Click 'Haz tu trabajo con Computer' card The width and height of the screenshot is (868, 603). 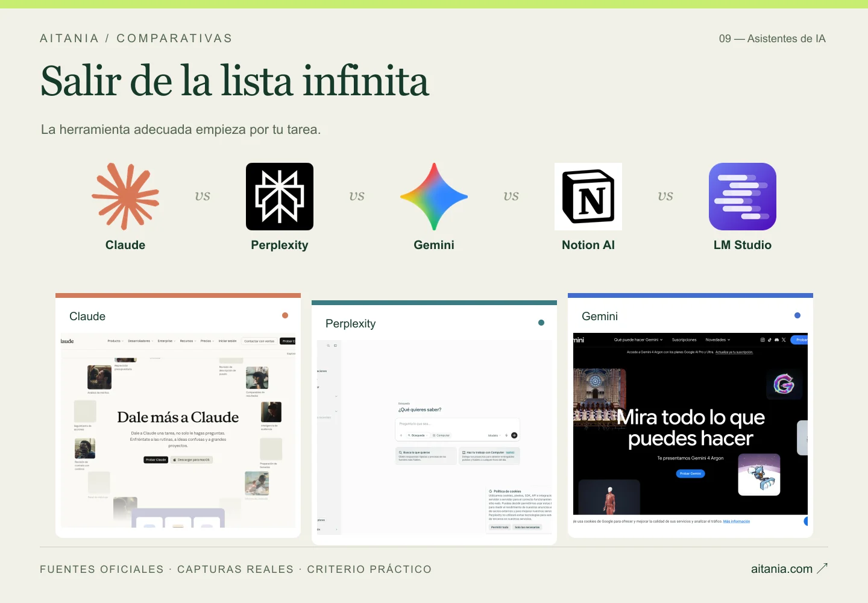click(x=489, y=456)
